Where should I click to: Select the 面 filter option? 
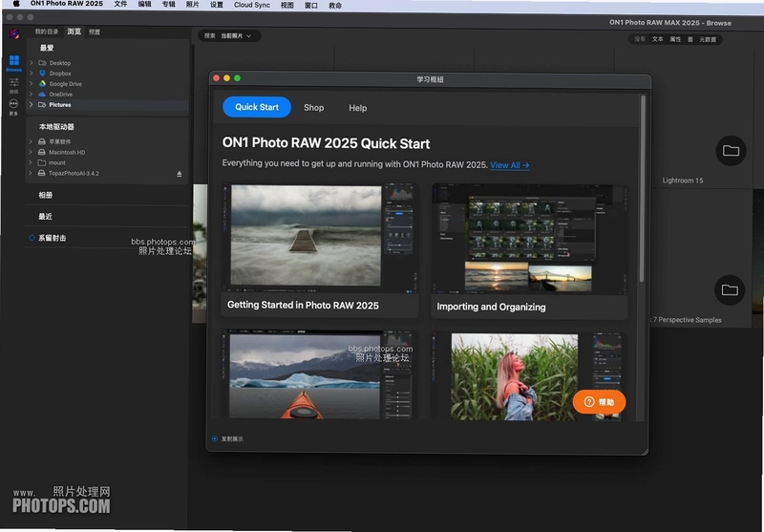click(690, 39)
